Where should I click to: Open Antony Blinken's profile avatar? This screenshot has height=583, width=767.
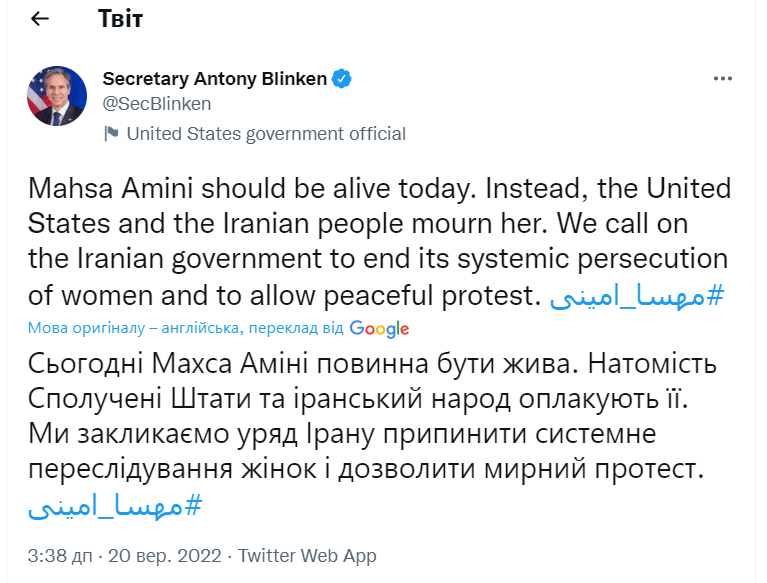[57, 96]
